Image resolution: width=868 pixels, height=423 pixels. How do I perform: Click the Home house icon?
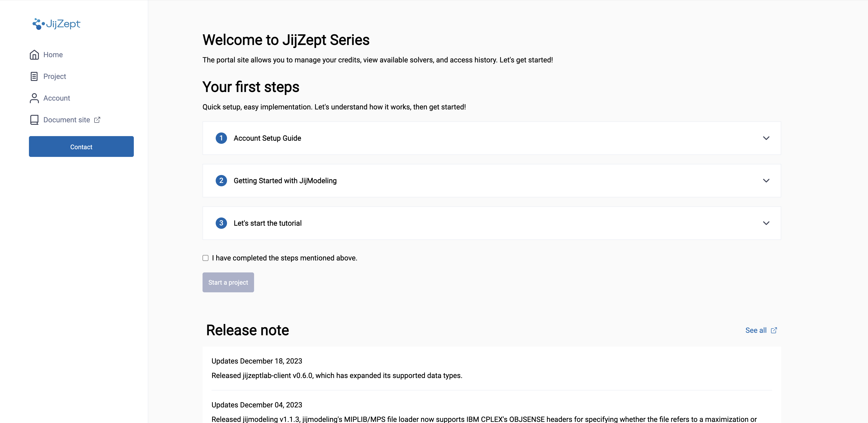34,55
